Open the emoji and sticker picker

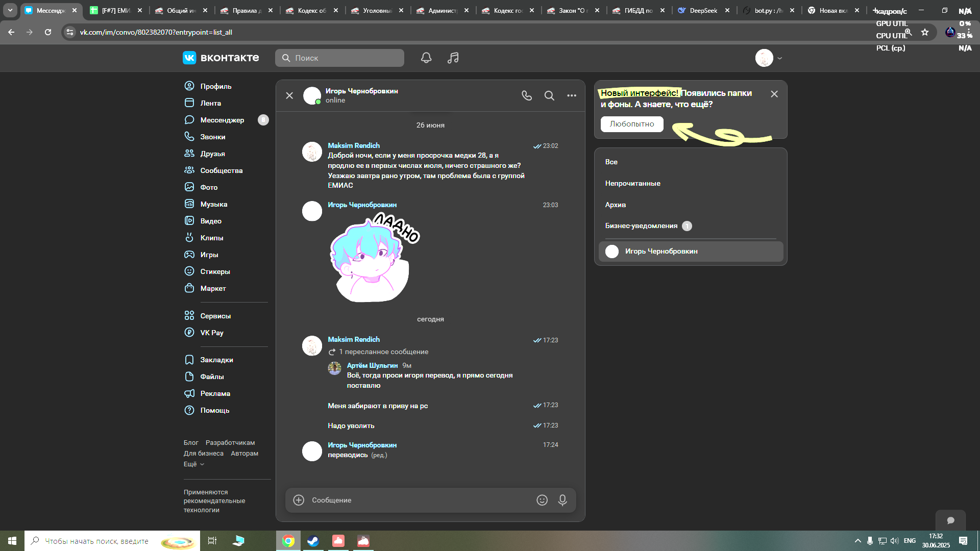(x=542, y=500)
